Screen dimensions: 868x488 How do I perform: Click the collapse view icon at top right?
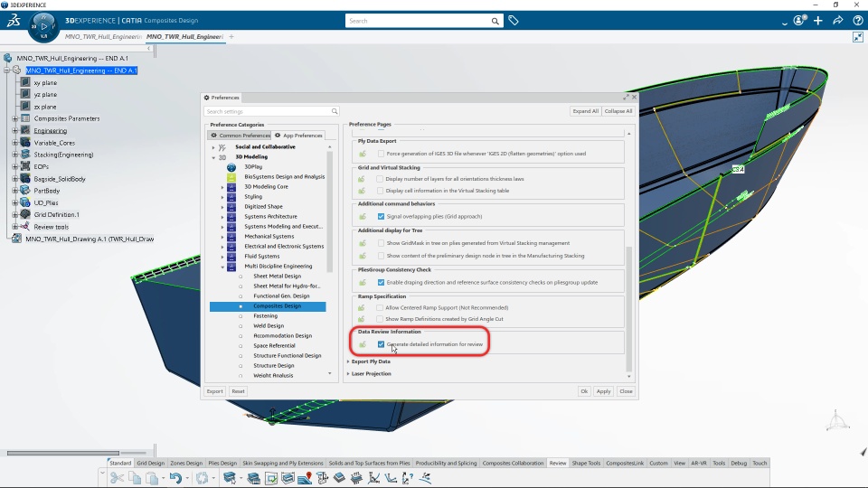tap(857, 37)
